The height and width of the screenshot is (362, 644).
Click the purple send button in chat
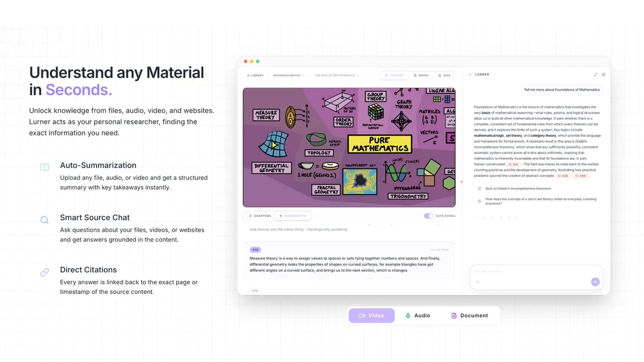point(595,282)
